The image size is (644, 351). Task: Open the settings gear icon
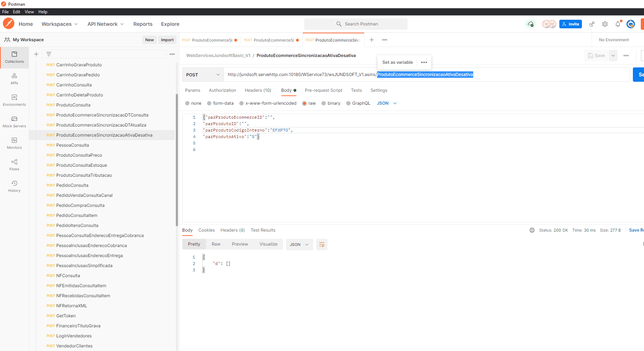(605, 24)
